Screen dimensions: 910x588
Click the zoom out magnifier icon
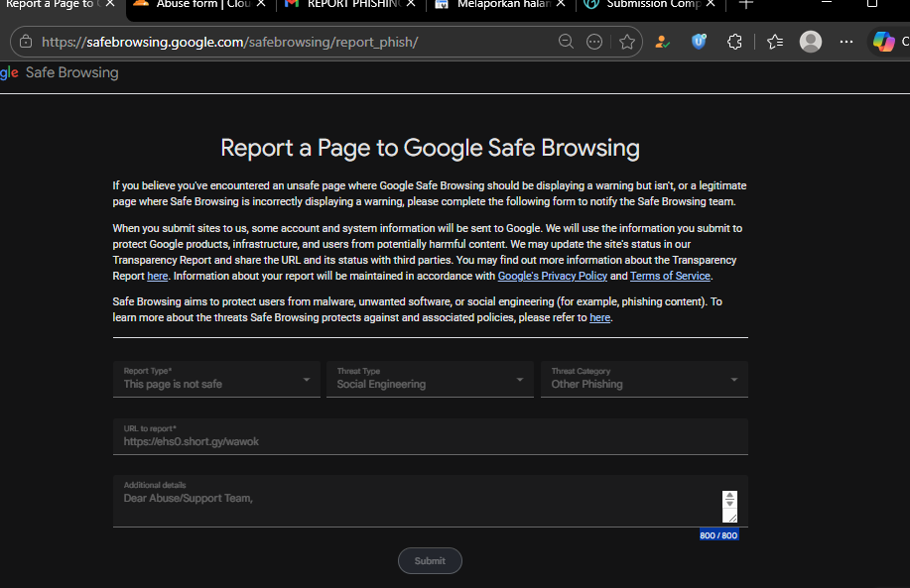(566, 42)
